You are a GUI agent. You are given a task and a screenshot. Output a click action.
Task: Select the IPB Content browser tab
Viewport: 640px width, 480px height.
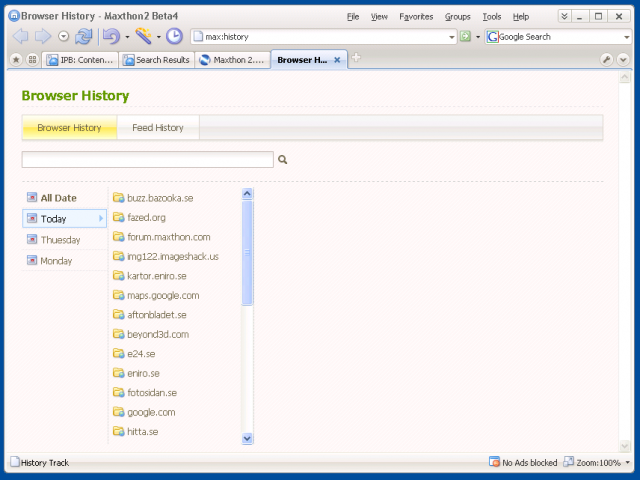point(81,60)
